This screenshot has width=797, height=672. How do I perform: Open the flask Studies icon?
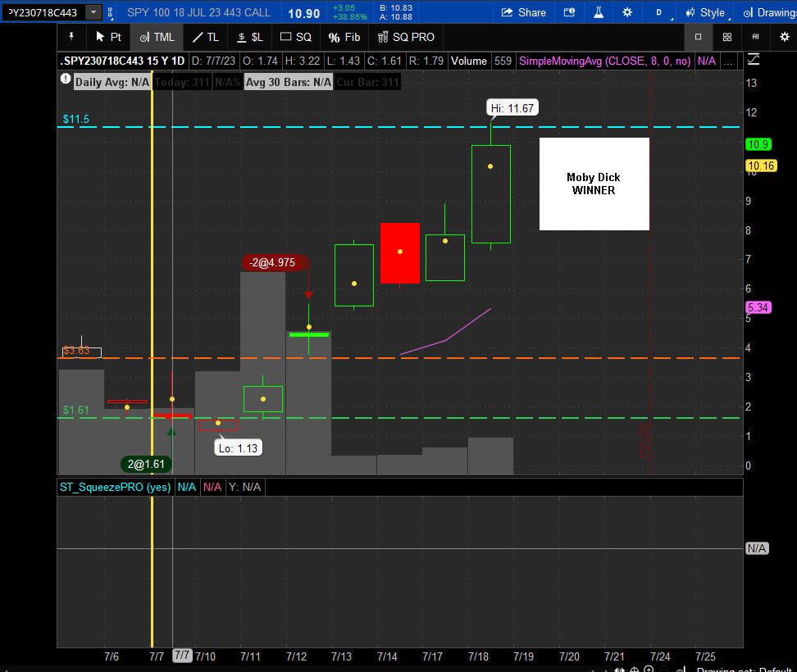coord(599,12)
